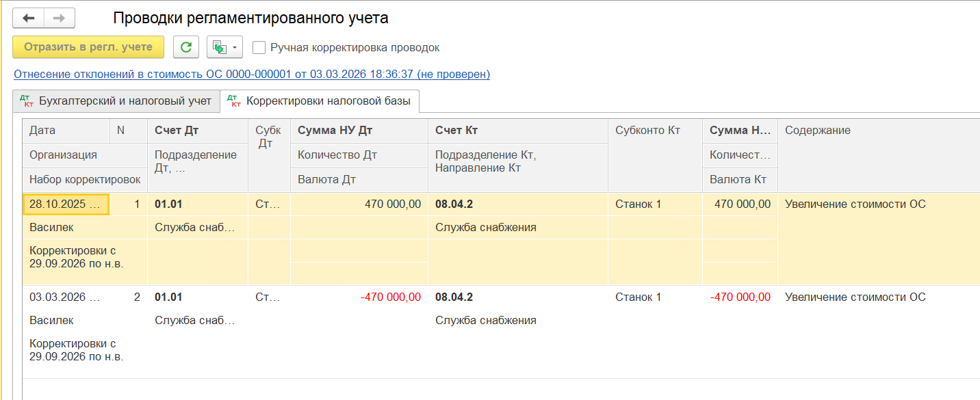The width and height of the screenshot is (980, 400).
Task: Click Дт/Кт icon on Корректировки налоговой базы tab
Action: point(235,101)
